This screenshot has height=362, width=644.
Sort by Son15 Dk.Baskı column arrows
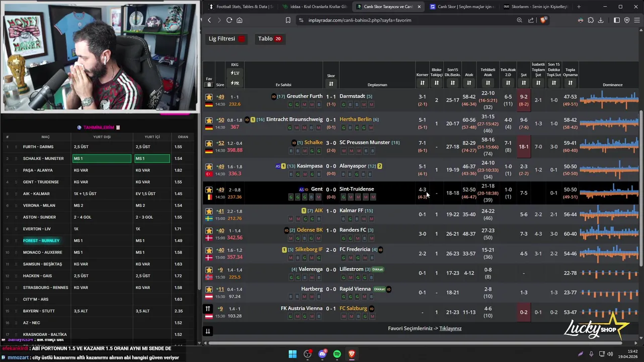pos(453,83)
